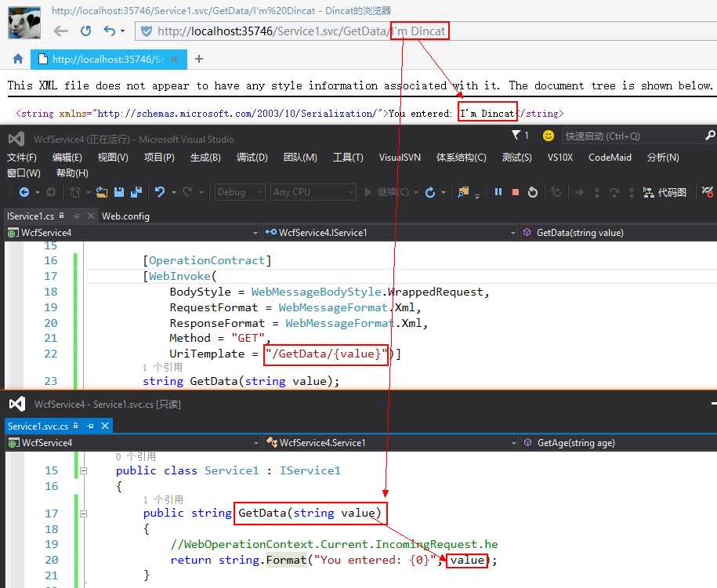Screen dimensions: 717x588
Task: Open the 编辑(E) menu
Action: tap(67, 158)
